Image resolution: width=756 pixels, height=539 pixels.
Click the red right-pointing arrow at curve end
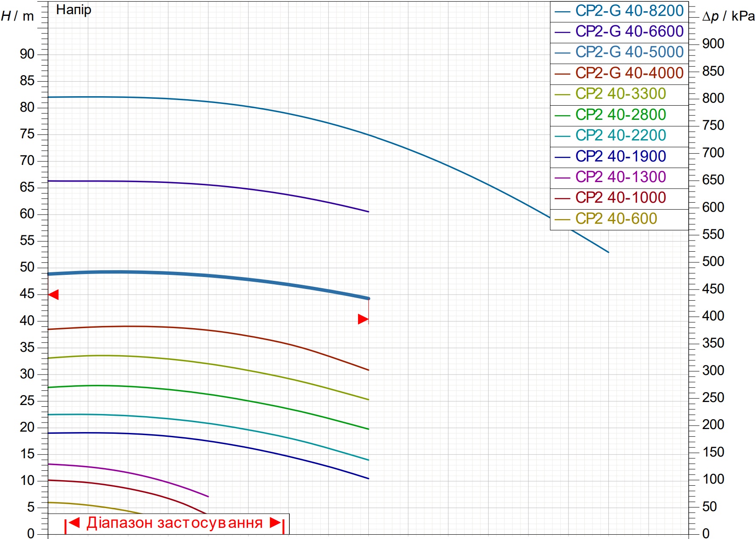[363, 319]
